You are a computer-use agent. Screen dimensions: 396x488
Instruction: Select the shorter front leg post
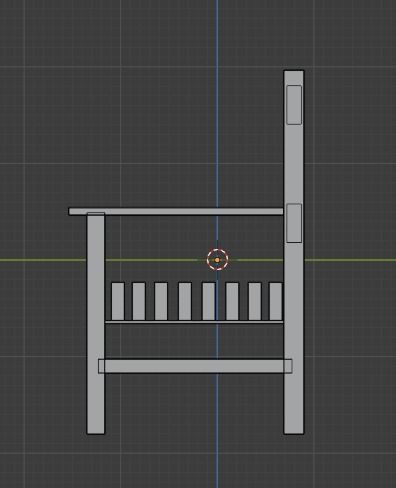click(x=96, y=323)
